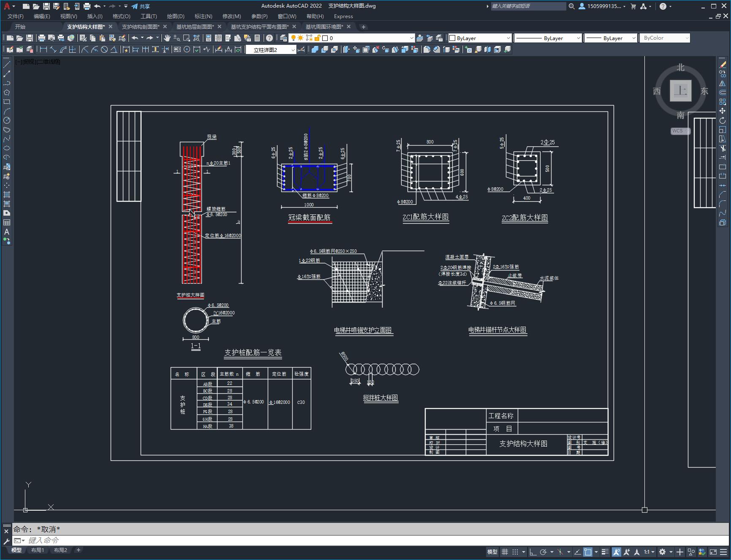This screenshot has height=560, width=731.
Task: Select the Polygon draw tool
Action: [7, 92]
